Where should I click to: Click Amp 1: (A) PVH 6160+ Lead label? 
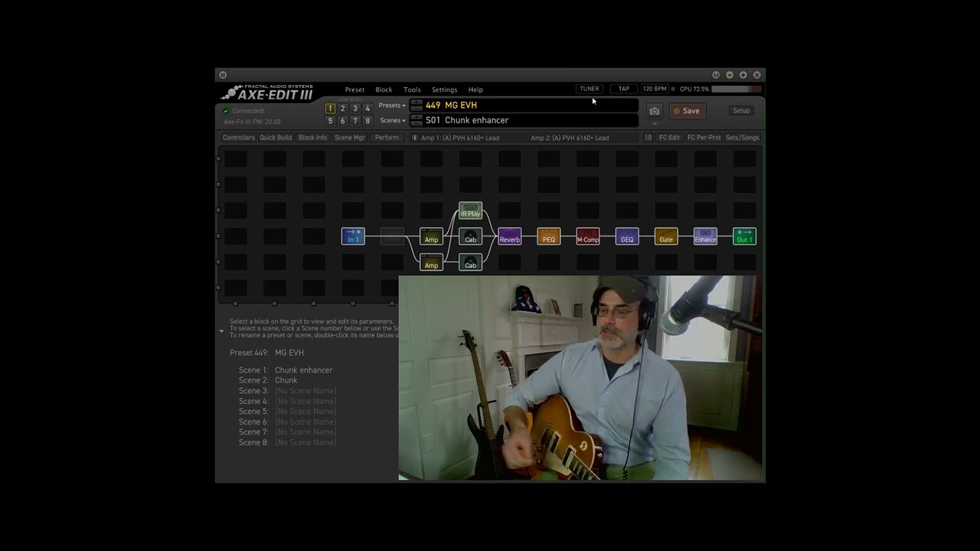[x=460, y=138]
